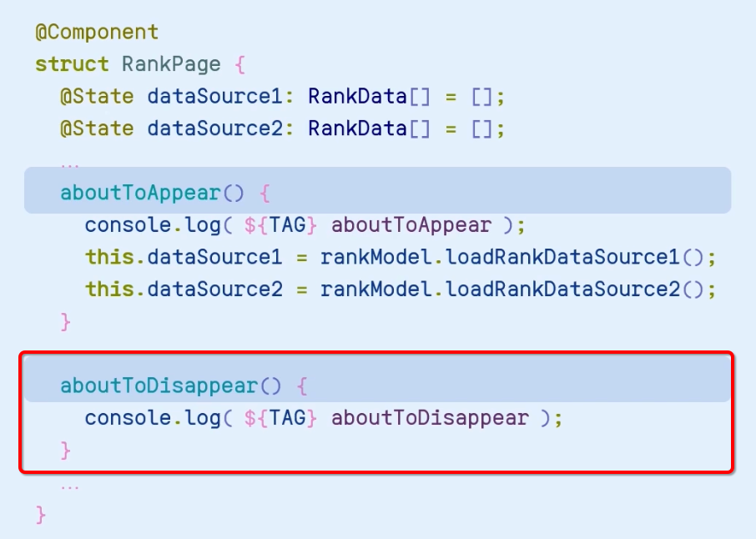Click the RankPage struct name
756x539 pixels.
(x=171, y=64)
